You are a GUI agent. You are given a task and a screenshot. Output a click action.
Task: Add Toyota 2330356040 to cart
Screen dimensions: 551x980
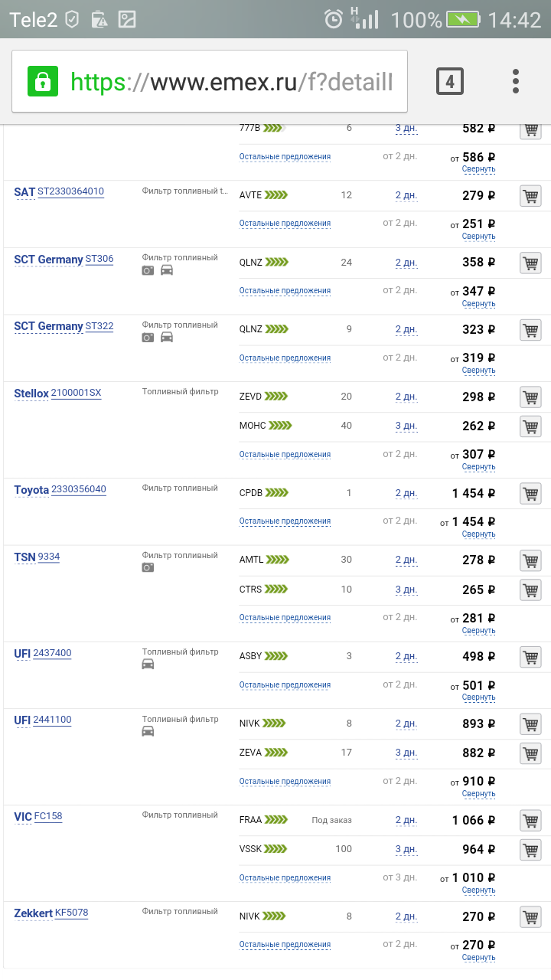point(530,494)
